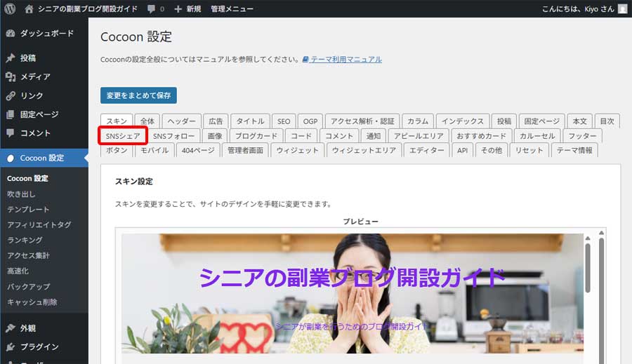Image resolution: width=632 pixels, height=364 pixels.
Task: Click the plug icon beside プラグイン
Action: click(x=11, y=346)
